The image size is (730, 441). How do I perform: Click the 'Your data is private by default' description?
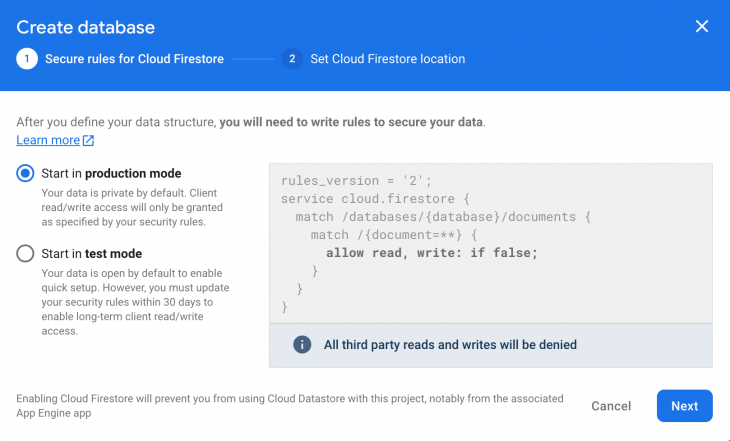point(132,207)
